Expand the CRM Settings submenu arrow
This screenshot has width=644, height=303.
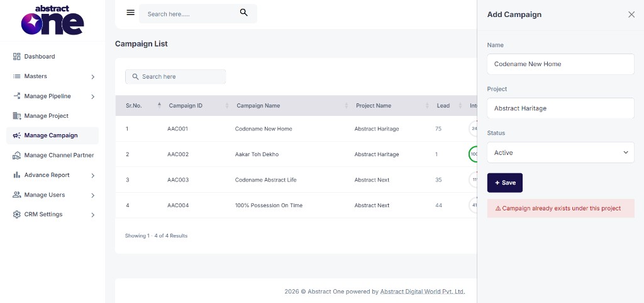click(x=93, y=215)
